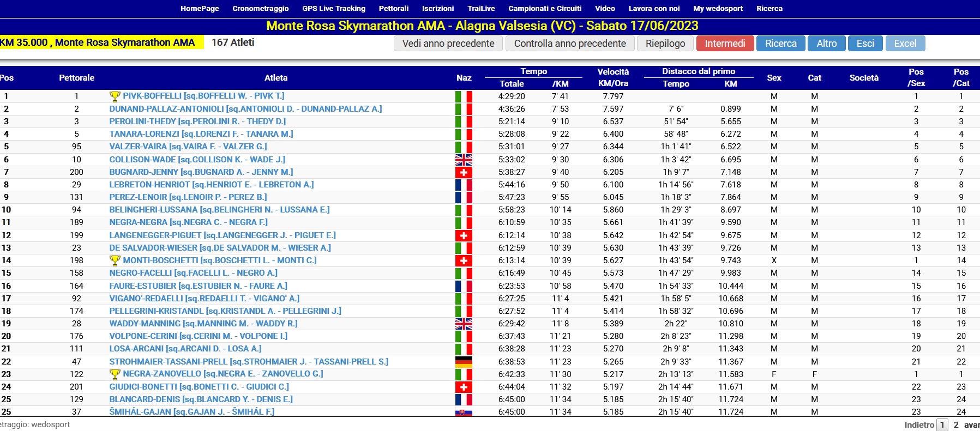Open the Ricerca menu item in top bar

click(769, 8)
